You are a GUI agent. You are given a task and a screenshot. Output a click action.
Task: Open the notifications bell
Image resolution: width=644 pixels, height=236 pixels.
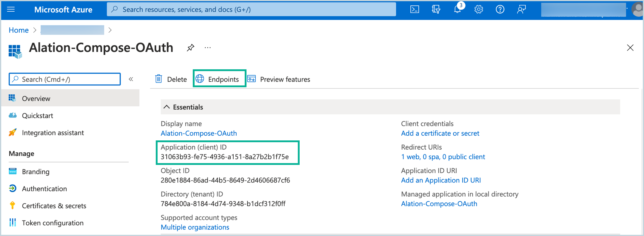coord(457,10)
